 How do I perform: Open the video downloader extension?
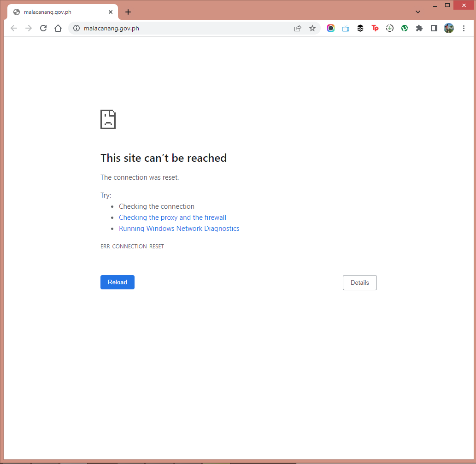(390, 28)
